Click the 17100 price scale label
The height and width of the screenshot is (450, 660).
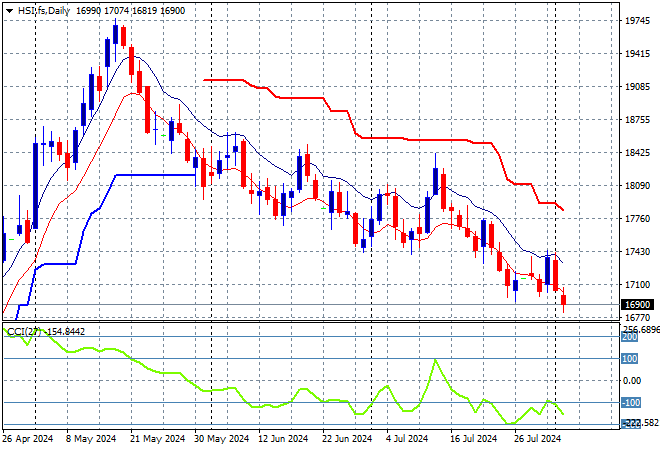pos(637,284)
